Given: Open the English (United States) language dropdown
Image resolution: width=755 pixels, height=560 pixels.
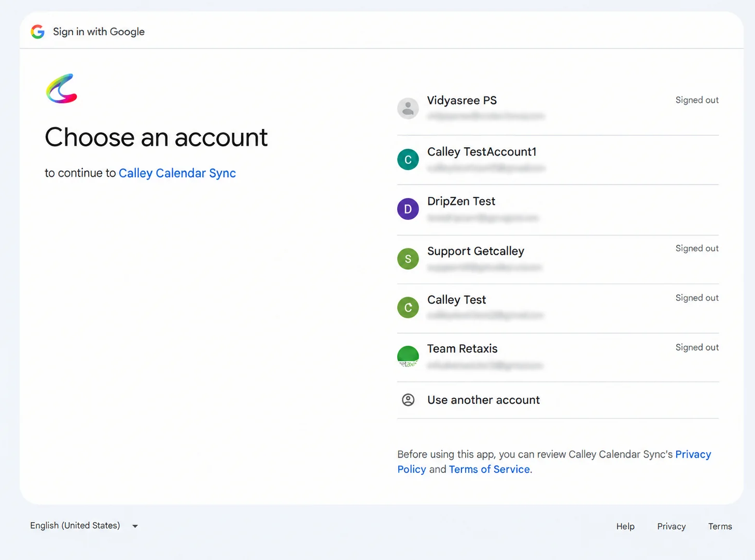Looking at the screenshot, I should click(84, 526).
